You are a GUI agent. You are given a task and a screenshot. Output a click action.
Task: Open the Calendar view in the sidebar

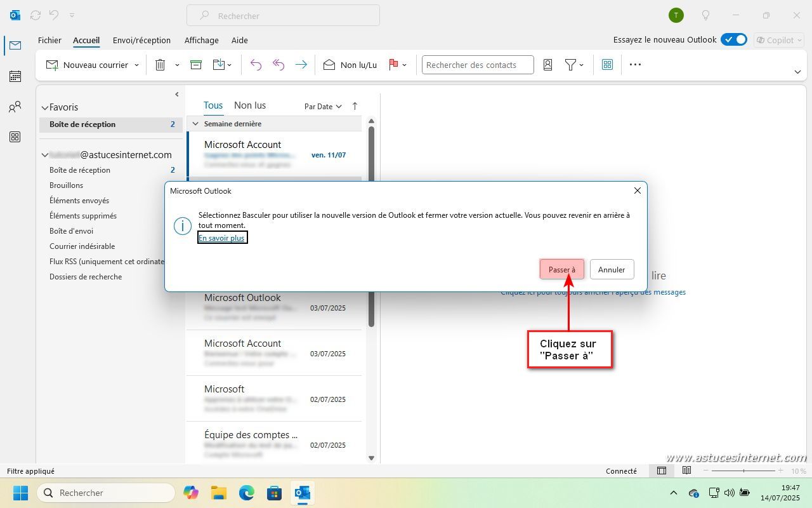pos(15,76)
